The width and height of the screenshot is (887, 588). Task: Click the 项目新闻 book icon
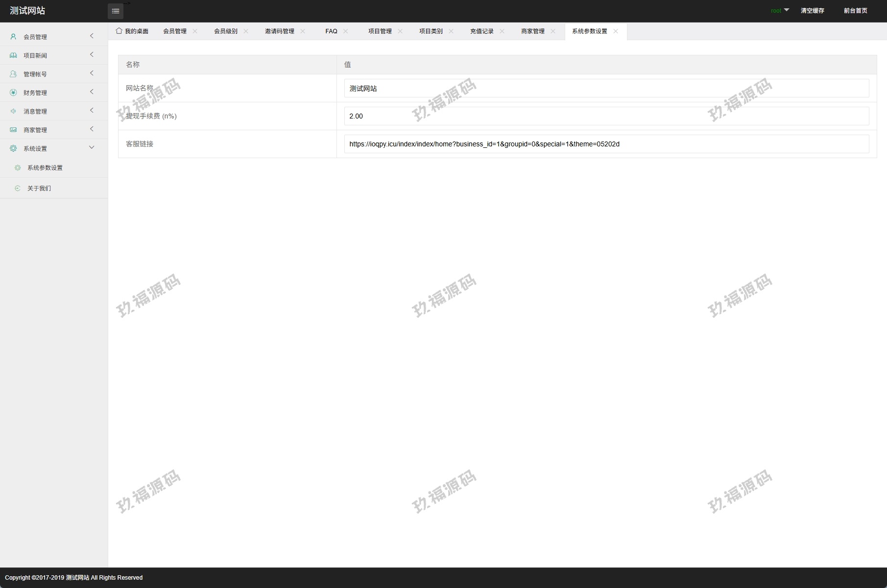(13, 55)
